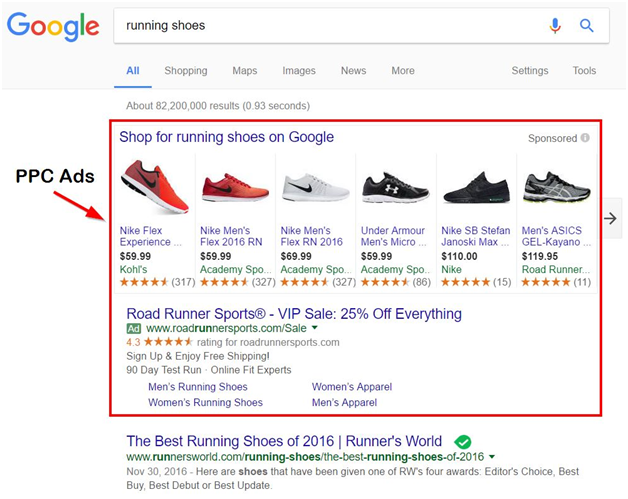
Task: Click the Kohl's seller name
Action: click(133, 270)
